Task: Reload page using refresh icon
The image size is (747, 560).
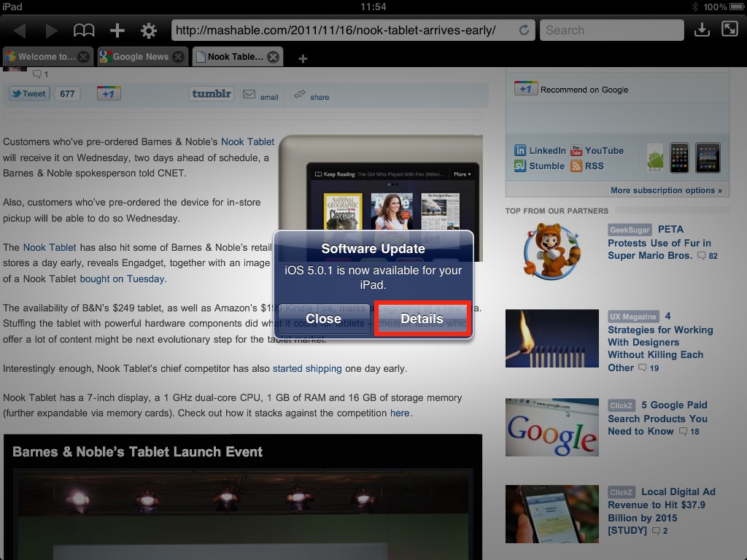Action: [x=523, y=31]
